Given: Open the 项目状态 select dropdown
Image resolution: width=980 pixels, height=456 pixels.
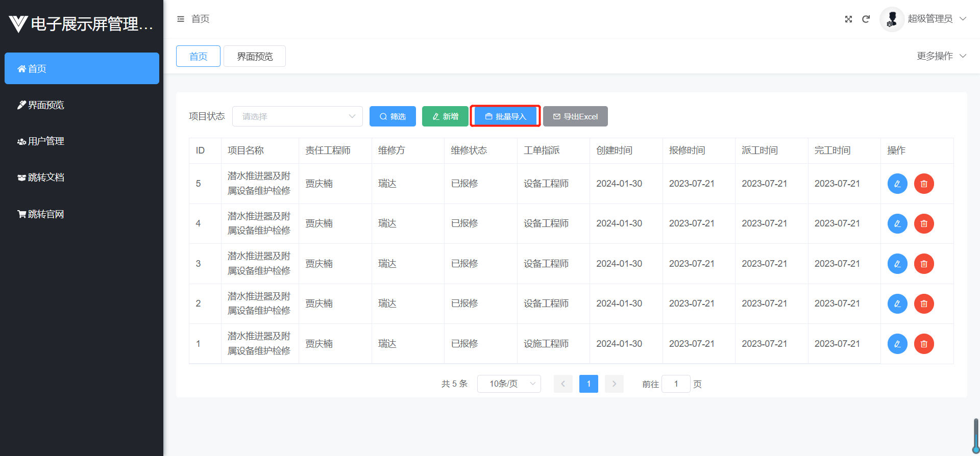Looking at the screenshot, I should point(297,116).
